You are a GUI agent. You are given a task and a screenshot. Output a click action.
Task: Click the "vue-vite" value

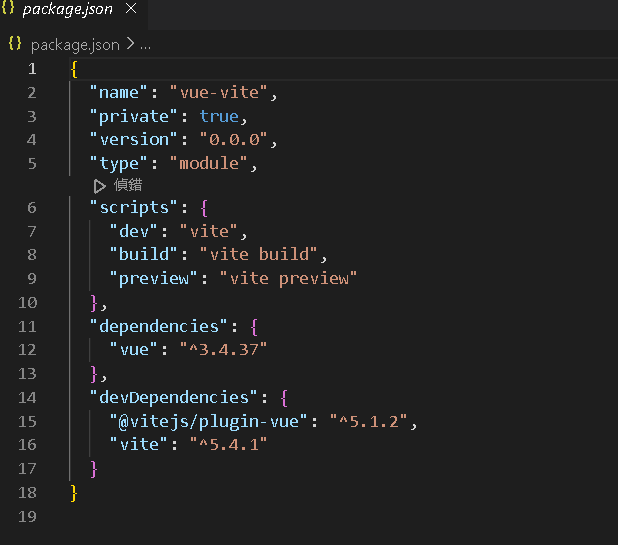[219, 93]
